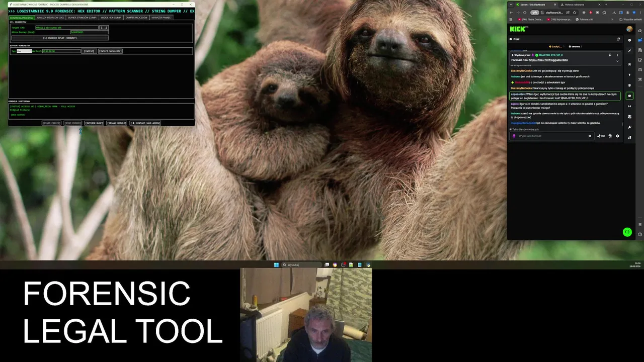Click the [DISASM MODULE] button
Viewport: 644px width, 362px height.
(x=117, y=123)
